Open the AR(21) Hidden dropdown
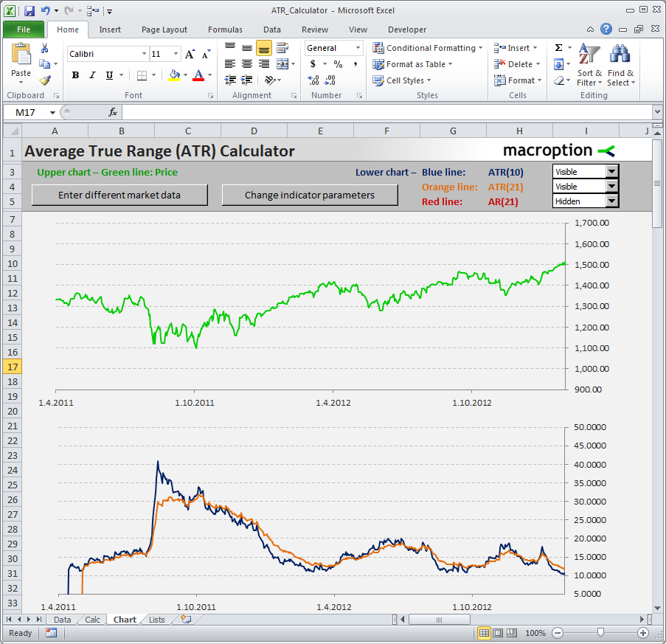Viewport: 666px width, 644px height. pyautogui.click(x=611, y=201)
